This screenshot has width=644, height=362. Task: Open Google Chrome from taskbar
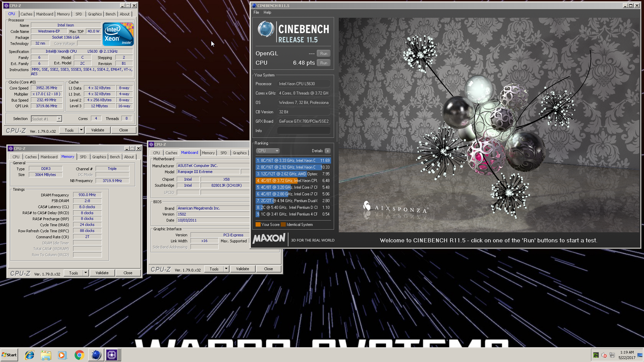pyautogui.click(x=79, y=355)
